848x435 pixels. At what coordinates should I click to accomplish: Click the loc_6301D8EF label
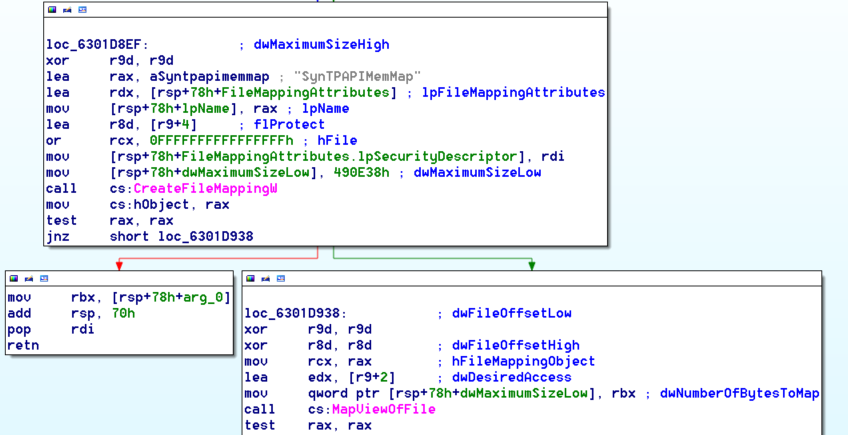pyautogui.click(x=95, y=44)
